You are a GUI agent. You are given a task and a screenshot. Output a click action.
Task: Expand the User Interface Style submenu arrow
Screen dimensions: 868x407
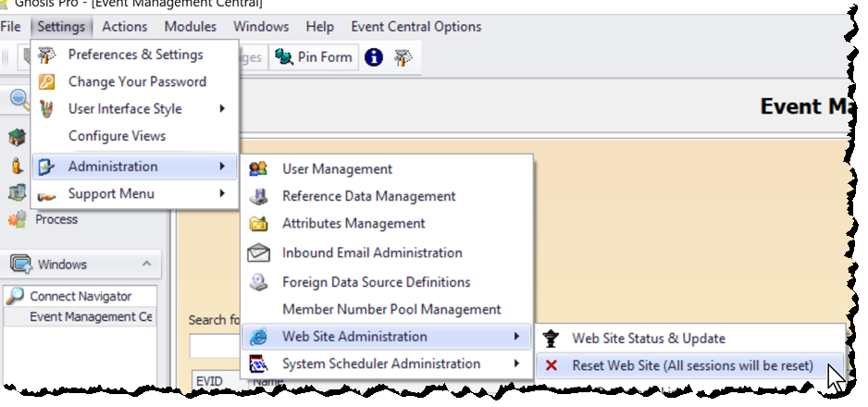coord(222,108)
